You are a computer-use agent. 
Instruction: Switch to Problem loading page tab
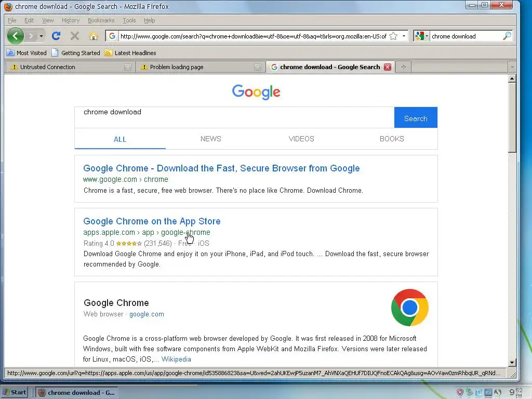coord(199,67)
